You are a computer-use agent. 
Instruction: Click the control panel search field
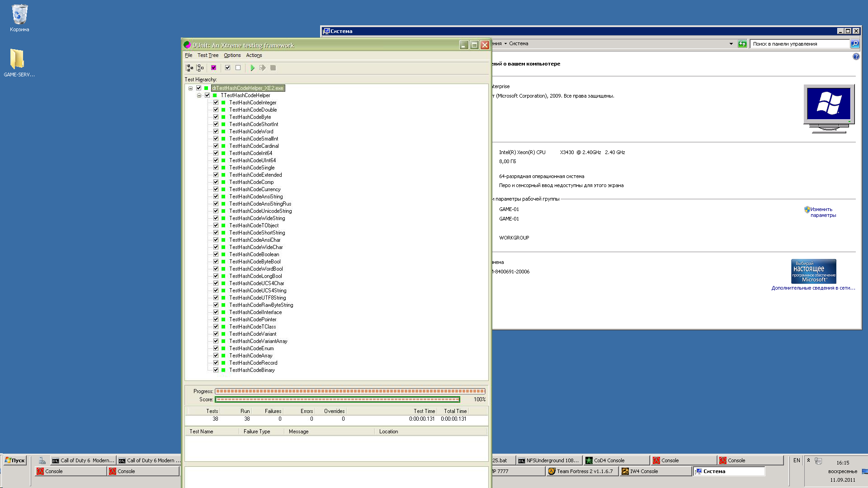pyautogui.click(x=799, y=44)
